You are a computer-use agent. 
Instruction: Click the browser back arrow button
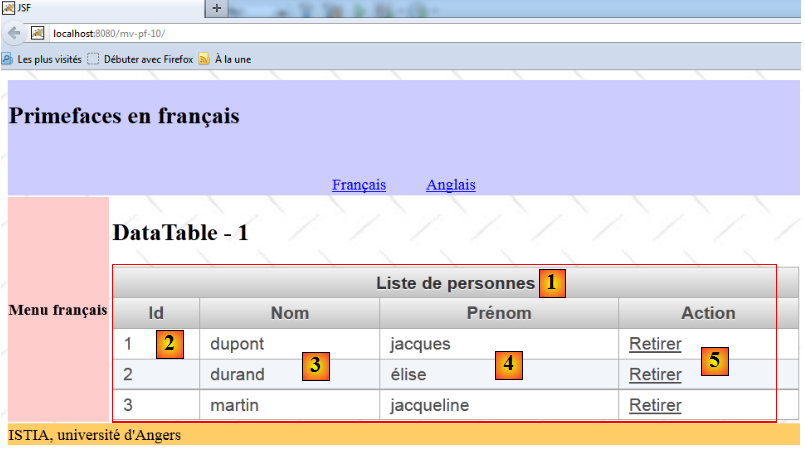pos(14,32)
